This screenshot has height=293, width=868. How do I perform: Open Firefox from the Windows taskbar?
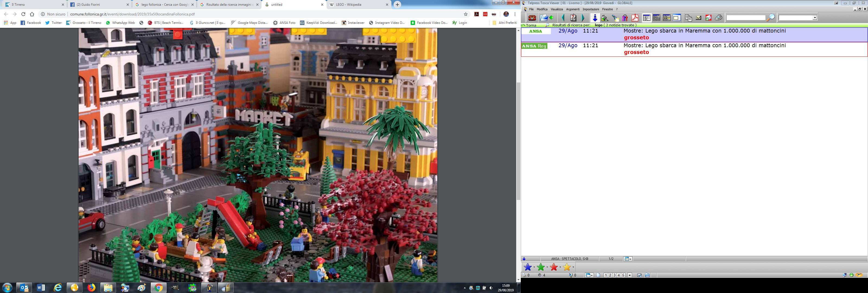[x=91, y=288]
